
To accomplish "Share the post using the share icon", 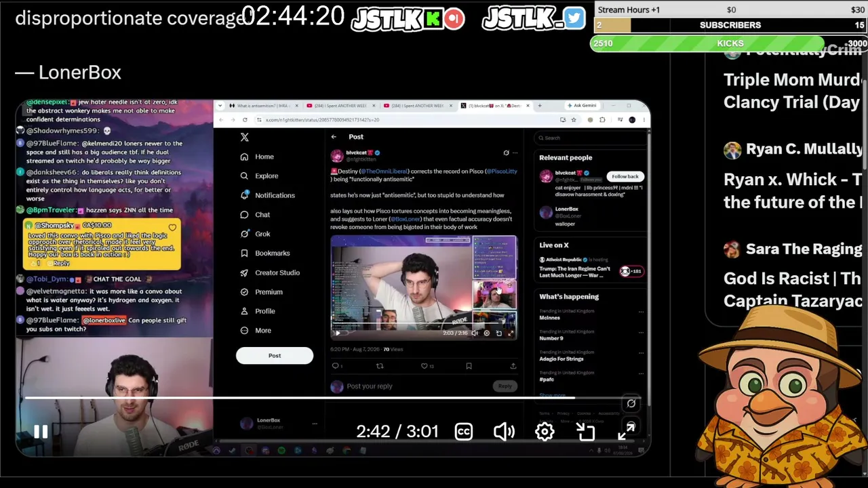I will click(x=513, y=366).
